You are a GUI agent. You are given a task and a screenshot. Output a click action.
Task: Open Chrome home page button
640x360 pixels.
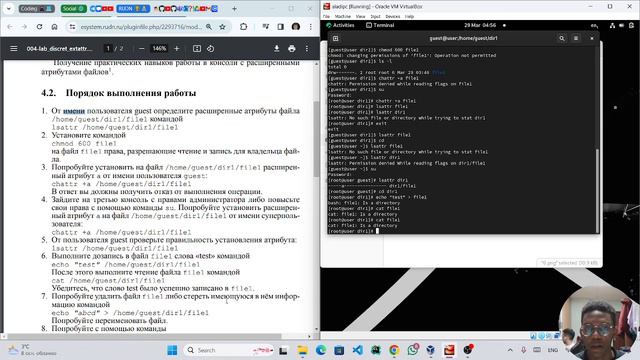click(54, 27)
